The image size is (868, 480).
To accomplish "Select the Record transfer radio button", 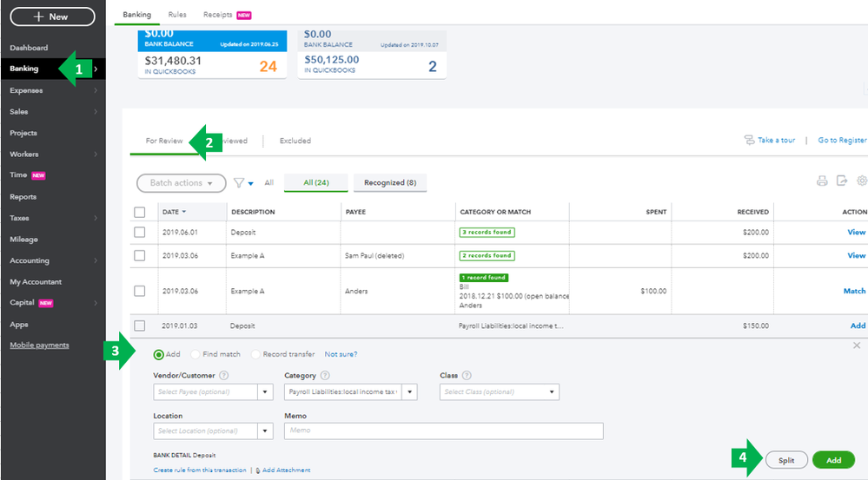I will click(255, 354).
